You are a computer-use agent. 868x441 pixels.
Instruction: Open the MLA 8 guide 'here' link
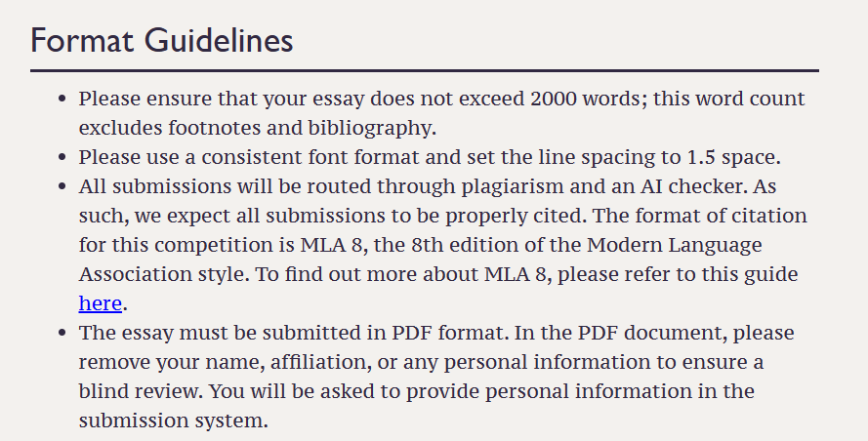101,303
